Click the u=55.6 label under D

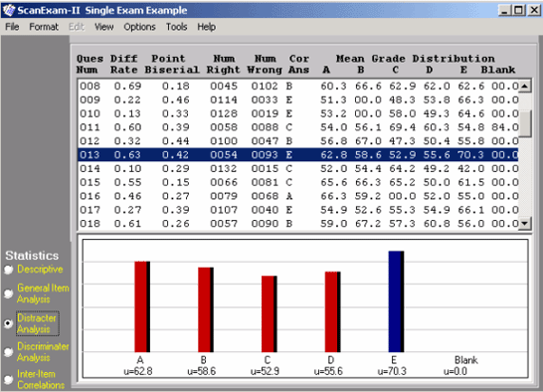tap(328, 371)
